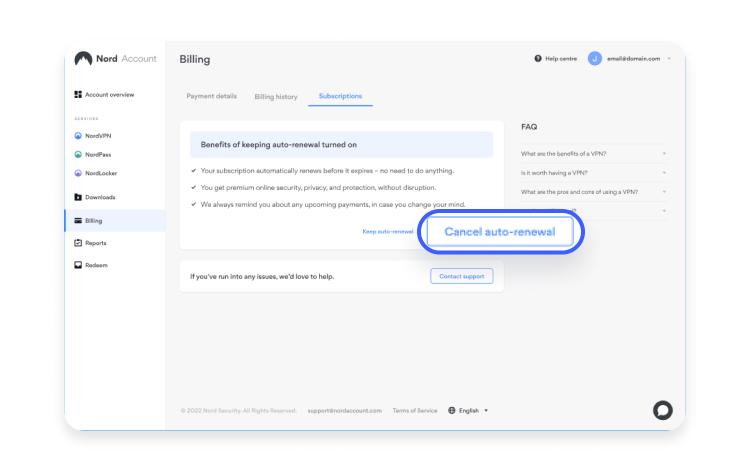This screenshot has height=473, width=750.
Task: Open Reports from the sidebar
Action: pyautogui.click(x=90, y=243)
